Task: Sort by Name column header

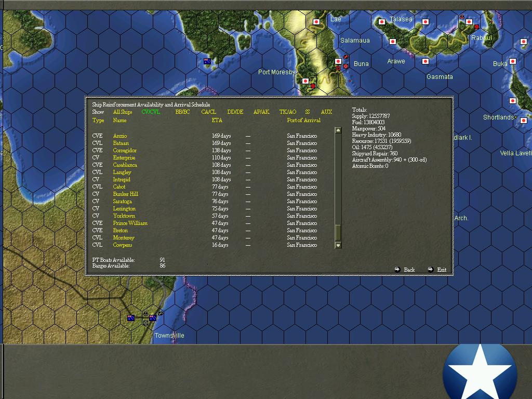Action: tap(120, 120)
